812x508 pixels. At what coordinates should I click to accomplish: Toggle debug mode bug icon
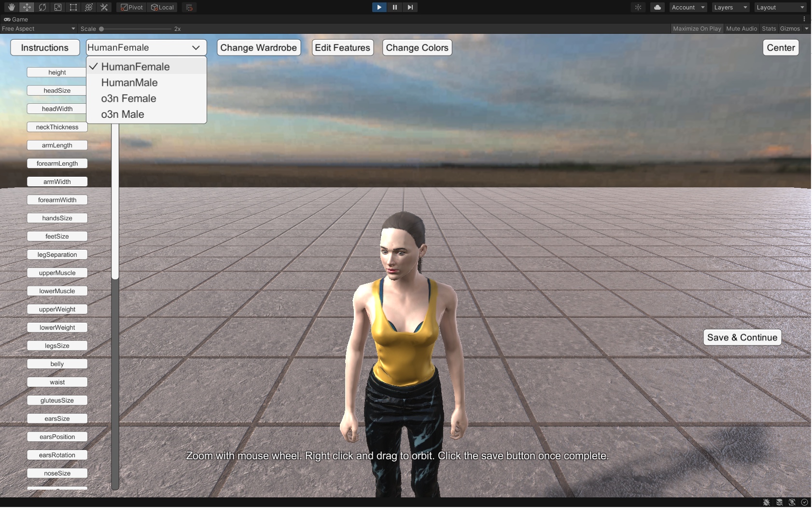767,502
